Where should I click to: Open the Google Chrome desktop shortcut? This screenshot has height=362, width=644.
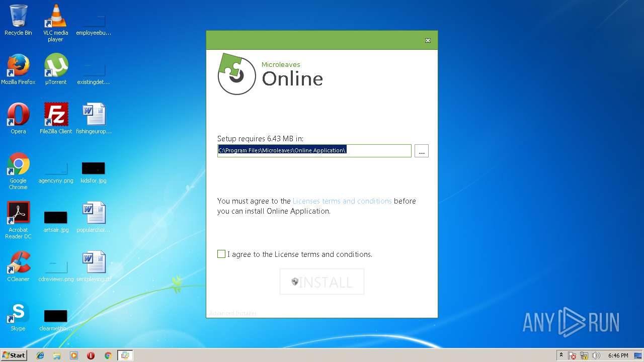point(18,171)
